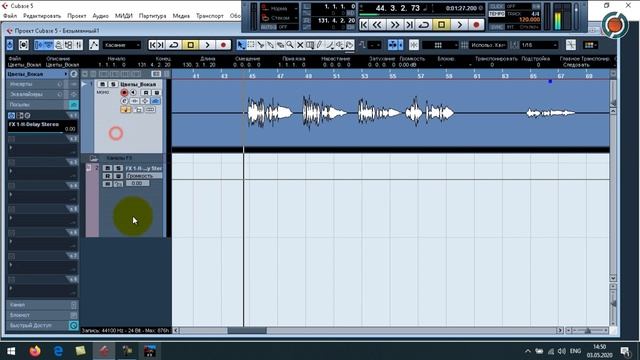Mute the Цветы_Вокал track
Screen dimensions: 640x360
click(x=102, y=84)
